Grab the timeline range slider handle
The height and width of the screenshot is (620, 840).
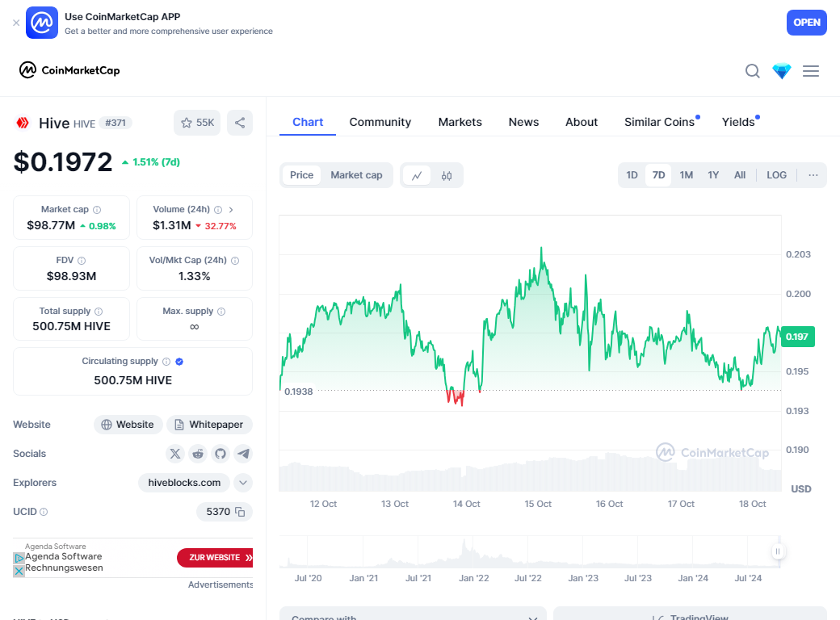[x=778, y=551]
